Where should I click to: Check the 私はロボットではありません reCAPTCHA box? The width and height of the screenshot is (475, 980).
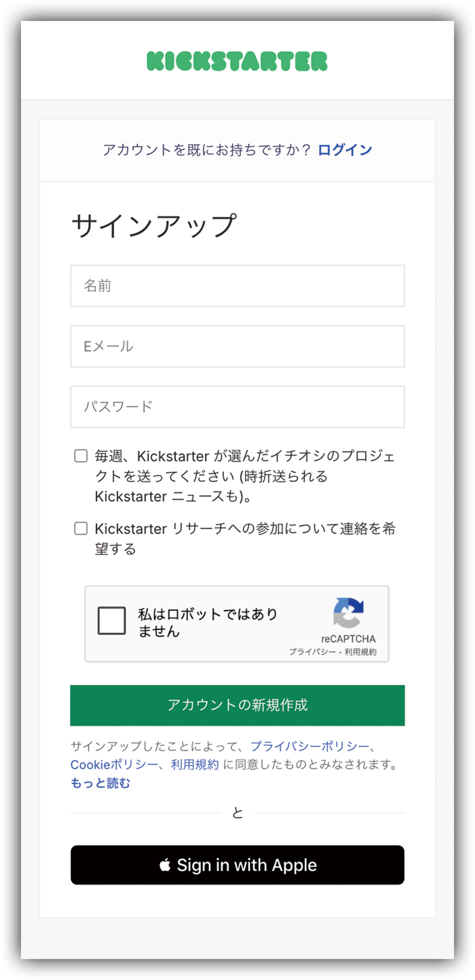click(112, 621)
